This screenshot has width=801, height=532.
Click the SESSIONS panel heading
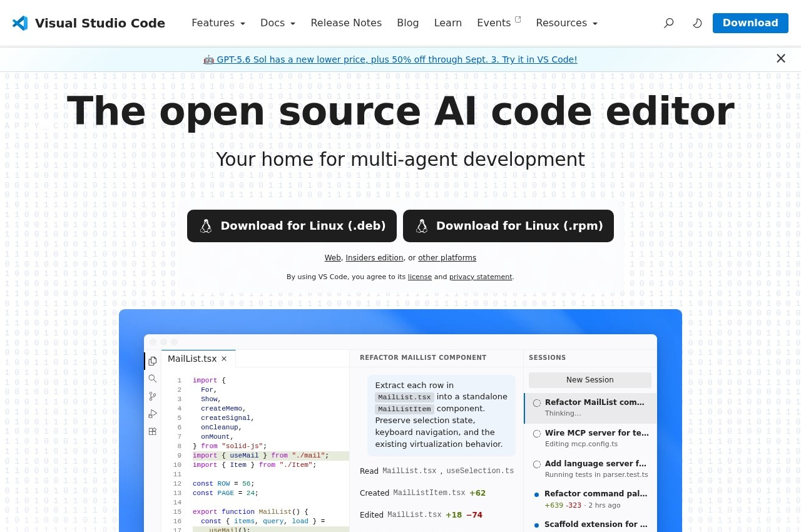[x=548, y=357]
